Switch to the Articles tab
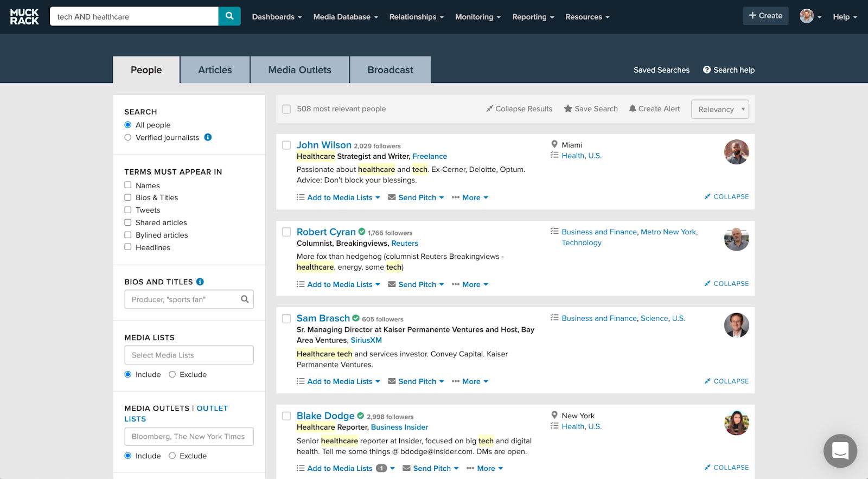This screenshot has width=868, height=479. pyautogui.click(x=215, y=70)
